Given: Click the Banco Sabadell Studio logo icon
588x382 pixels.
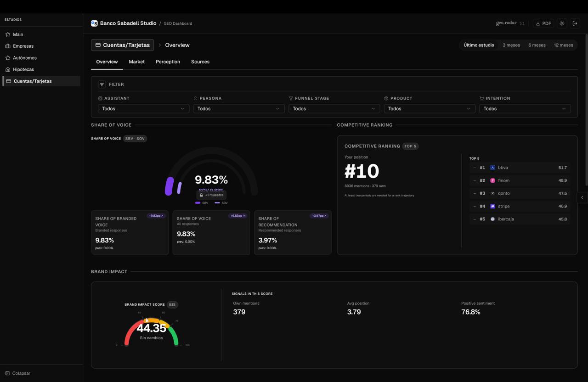Looking at the screenshot, I should point(94,23).
